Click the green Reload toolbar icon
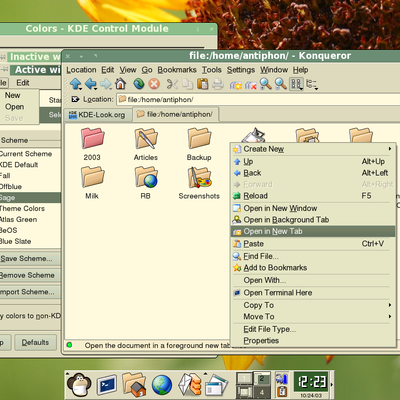The image size is (400, 400). (139, 84)
